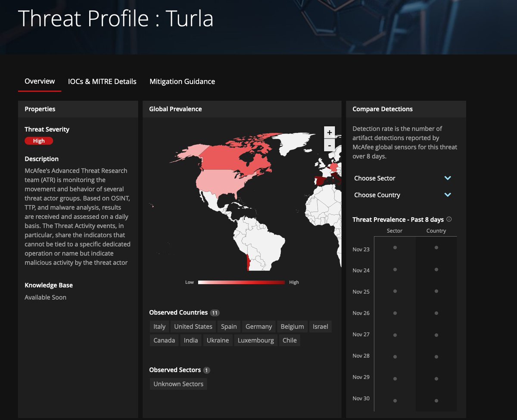Screen dimensions: 517x420
Task: Select the Belgium country tag
Action: [x=292, y=327]
